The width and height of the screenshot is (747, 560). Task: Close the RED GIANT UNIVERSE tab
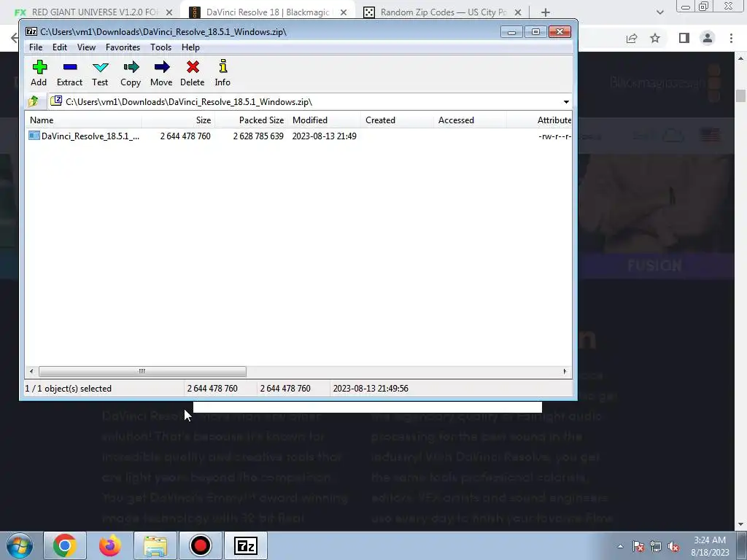[169, 12]
